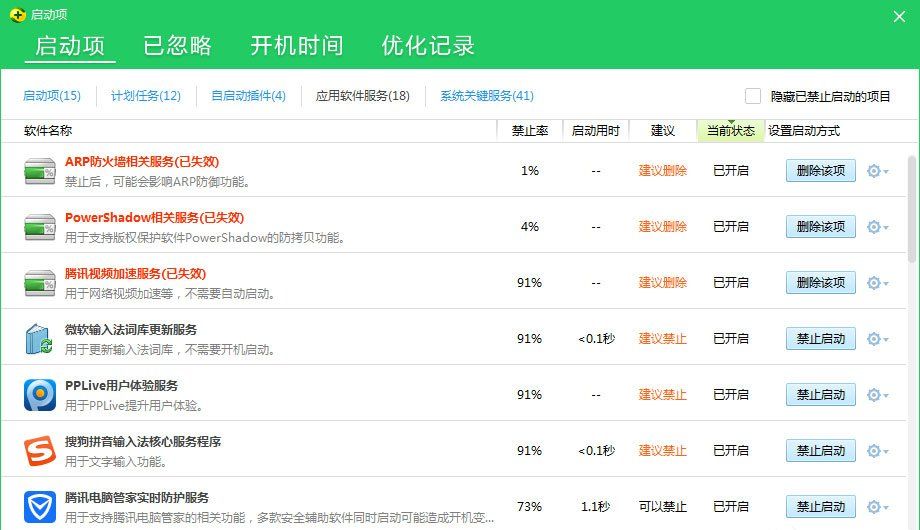Viewport: 920px width, 530px height.
Task: Click 已开启 status in the 搜狗拼音 row
Action: [730, 451]
